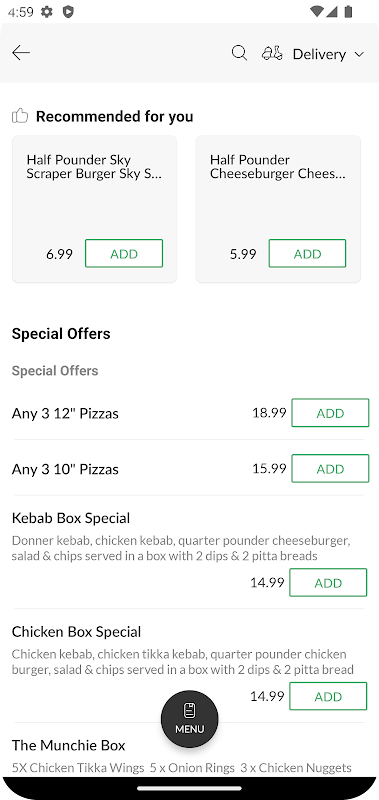
Task: Add Half Pounder Sky Scraper Burger
Action: [124, 253]
